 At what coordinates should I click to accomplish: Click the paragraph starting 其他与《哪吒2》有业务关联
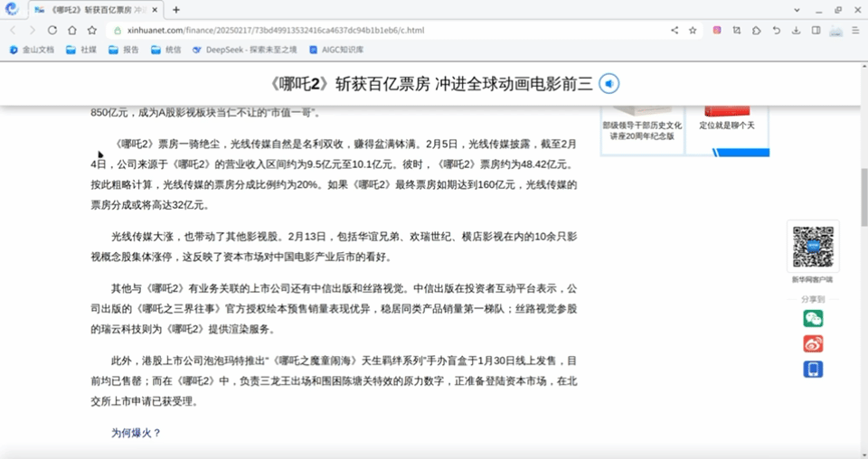334,309
